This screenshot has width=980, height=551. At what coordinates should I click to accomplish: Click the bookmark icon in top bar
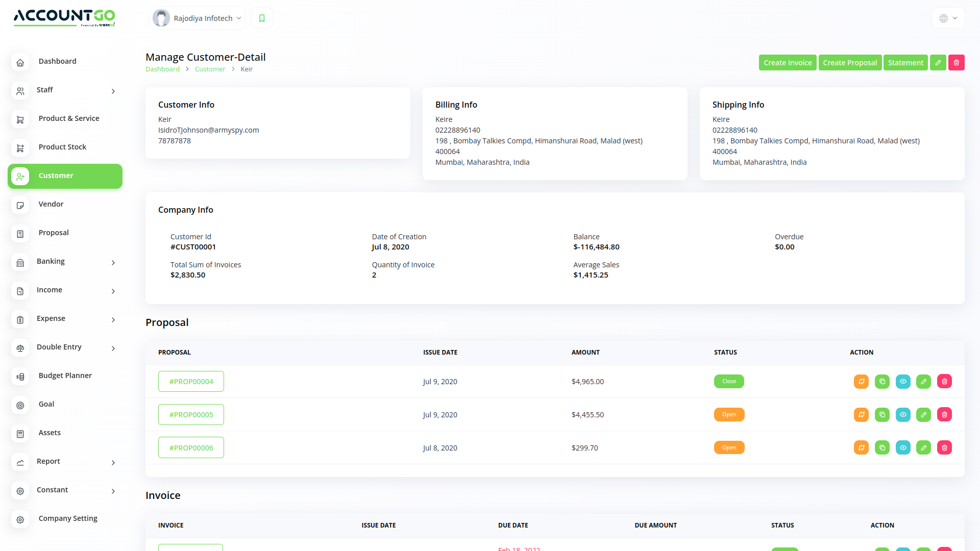tap(262, 18)
